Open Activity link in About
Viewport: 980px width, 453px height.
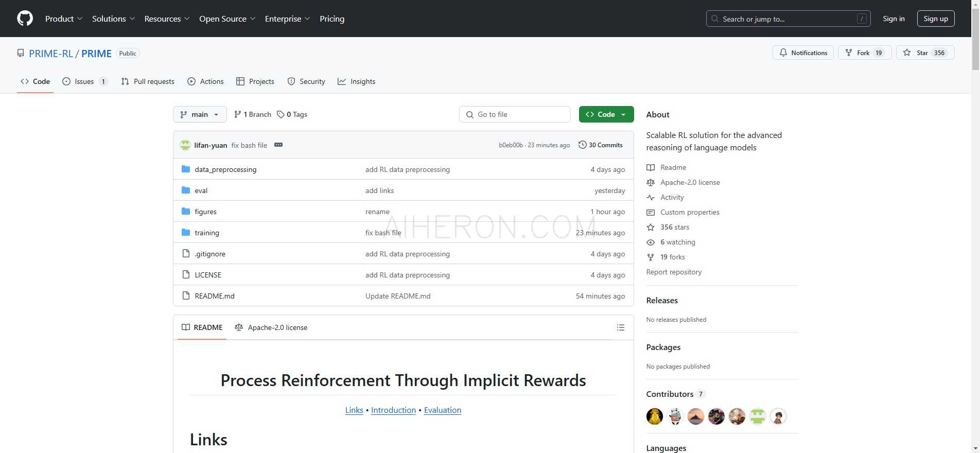[x=666, y=197]
